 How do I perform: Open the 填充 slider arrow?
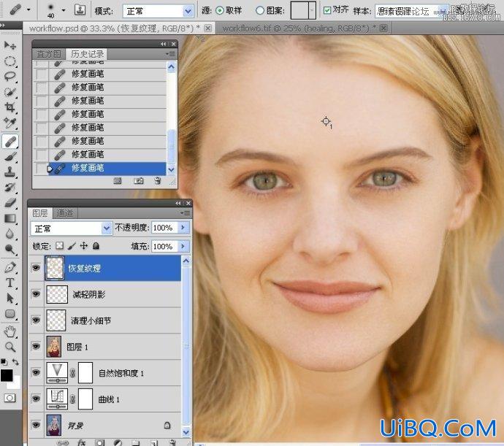click(x=183, y=247)
